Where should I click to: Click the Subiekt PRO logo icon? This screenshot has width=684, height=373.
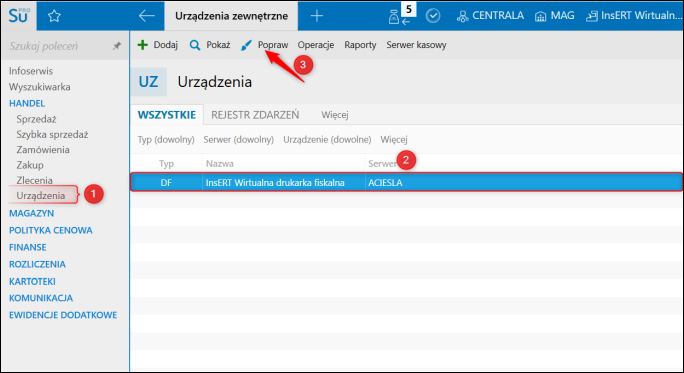pyautogui.click(x=18, y=16)
